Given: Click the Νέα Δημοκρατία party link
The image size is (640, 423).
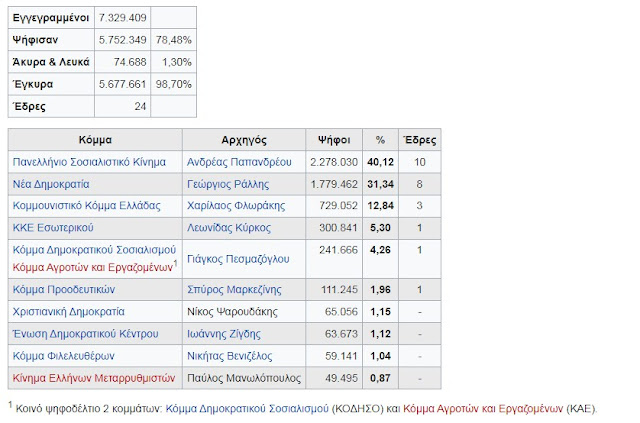Looking at the screenshot, I should click(x=51, y=184).
